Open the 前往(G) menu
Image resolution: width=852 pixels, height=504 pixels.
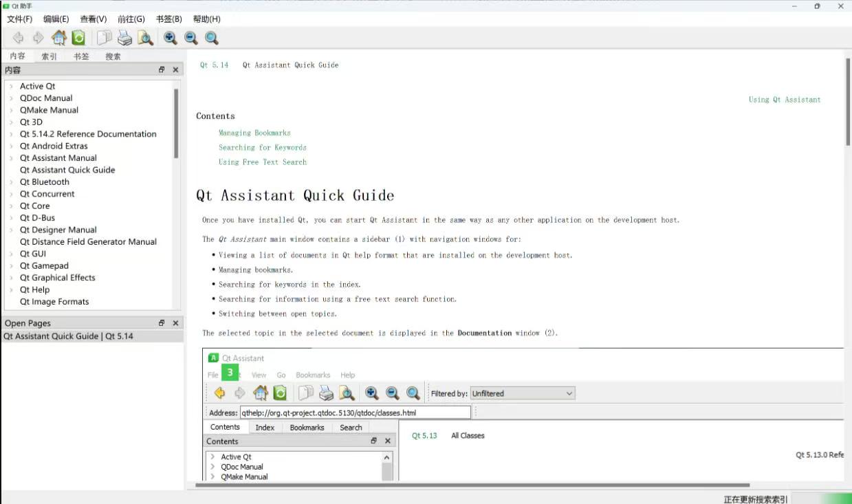[131, 19]
